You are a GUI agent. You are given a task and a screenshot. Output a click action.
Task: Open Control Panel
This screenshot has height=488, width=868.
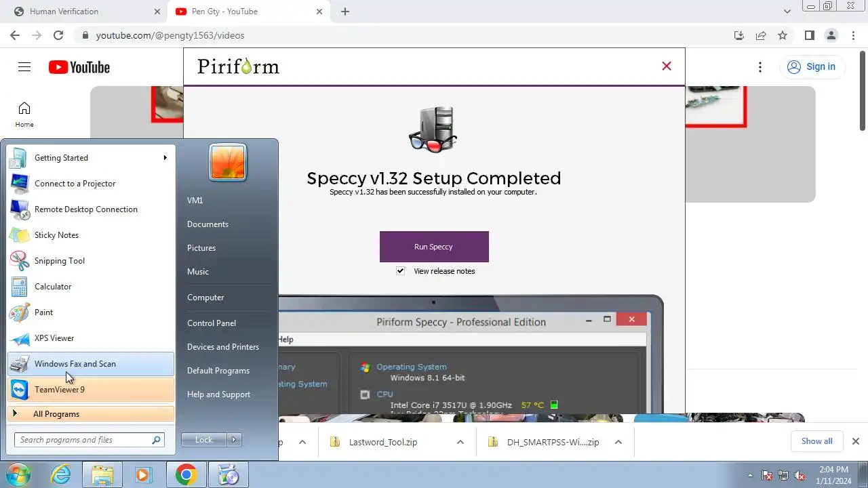[x=212, y=323]
